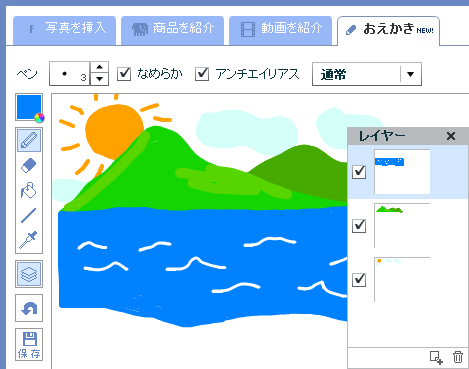469x369 pixels.
Task: Select the pencil drawing tool
Action: (x=29, y=140)
